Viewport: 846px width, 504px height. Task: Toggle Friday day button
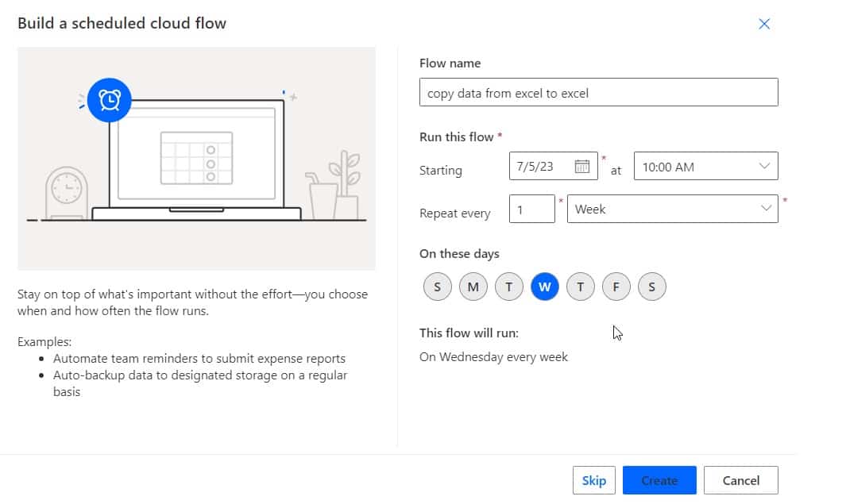coord(616,287)
